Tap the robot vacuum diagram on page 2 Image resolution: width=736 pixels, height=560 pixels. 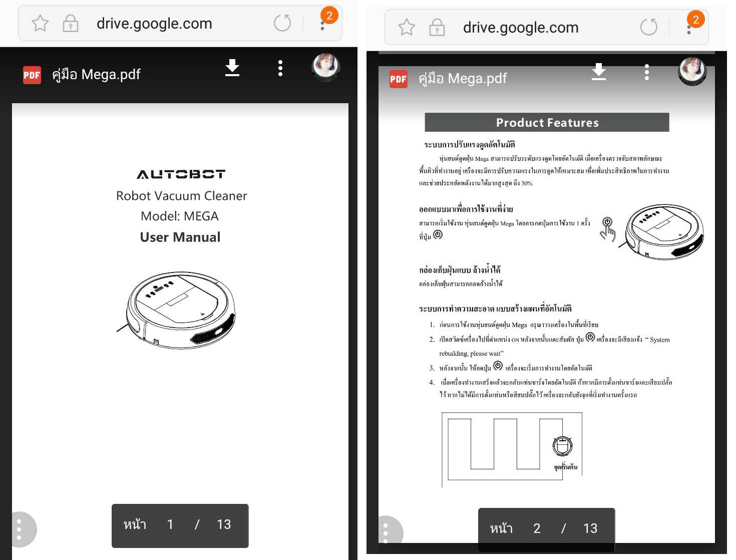(x=661, y=231)
